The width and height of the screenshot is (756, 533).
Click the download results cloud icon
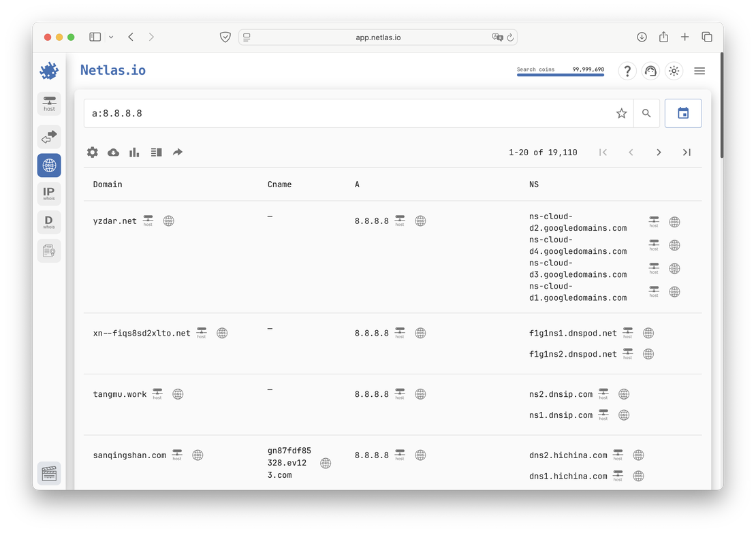[x=113, y=152]
